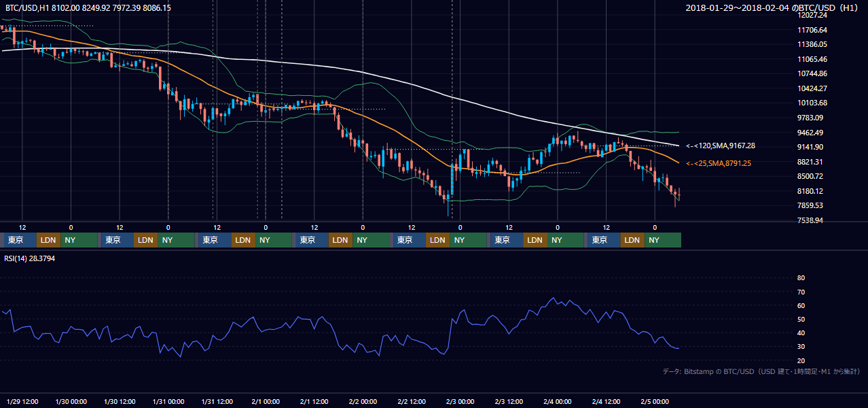This screenshot has height=408, width=868.
Task: Click RSI scale value 80
Action: click(801, 278)
